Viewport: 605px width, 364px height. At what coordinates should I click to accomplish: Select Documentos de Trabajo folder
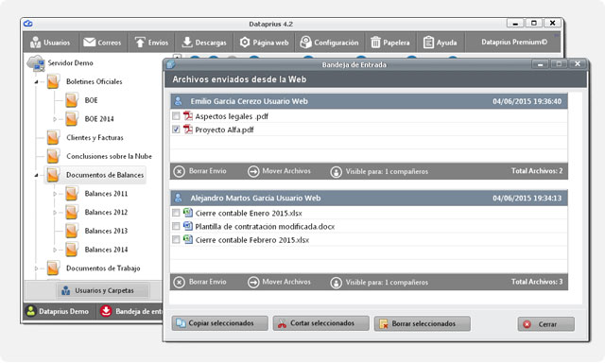(103, 268)
